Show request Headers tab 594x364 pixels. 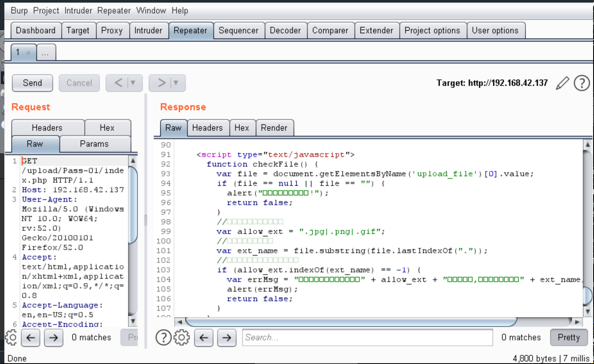pos(47,128)
